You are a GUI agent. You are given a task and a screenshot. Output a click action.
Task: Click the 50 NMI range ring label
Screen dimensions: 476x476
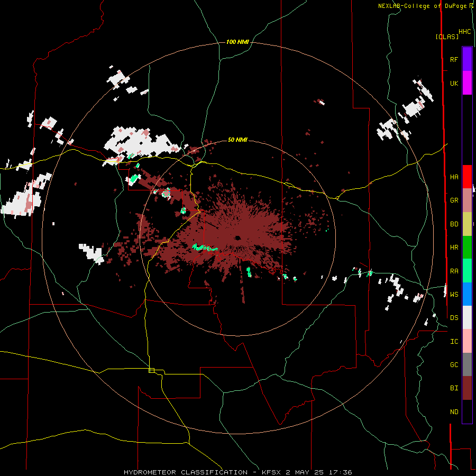pyautogui.click(x=237, y=140)
